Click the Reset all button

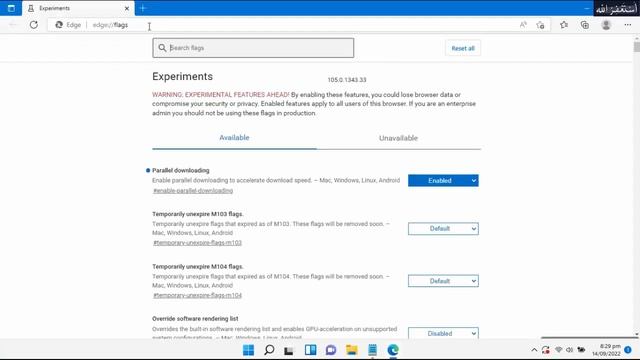[463, 48]
